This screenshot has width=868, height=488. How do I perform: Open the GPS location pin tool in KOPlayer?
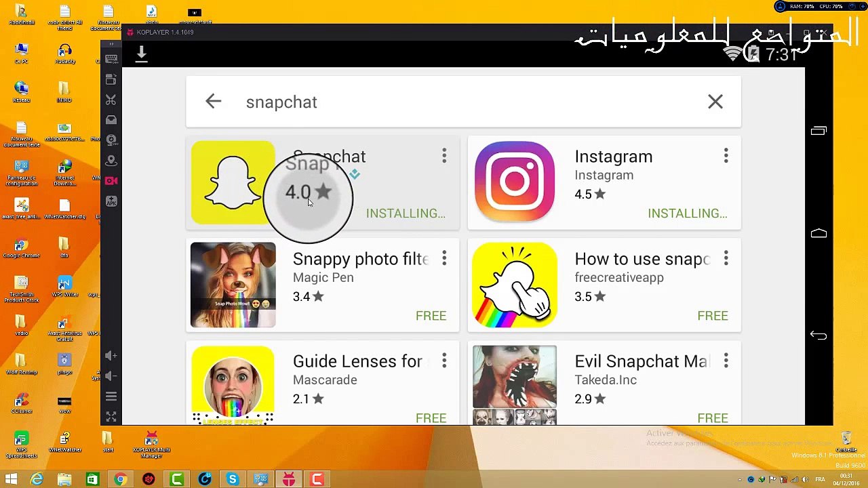[111, 161]
